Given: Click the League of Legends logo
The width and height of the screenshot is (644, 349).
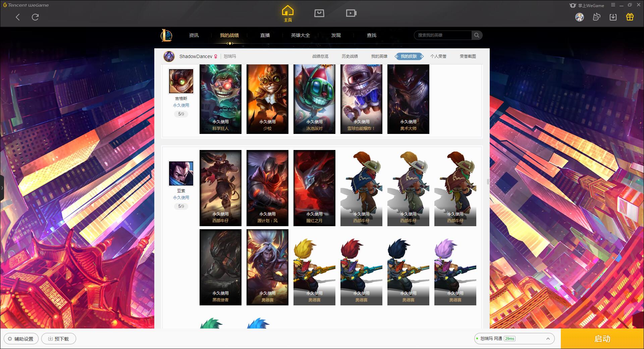Looking at the screenshot, I should (x=166, y=35).
